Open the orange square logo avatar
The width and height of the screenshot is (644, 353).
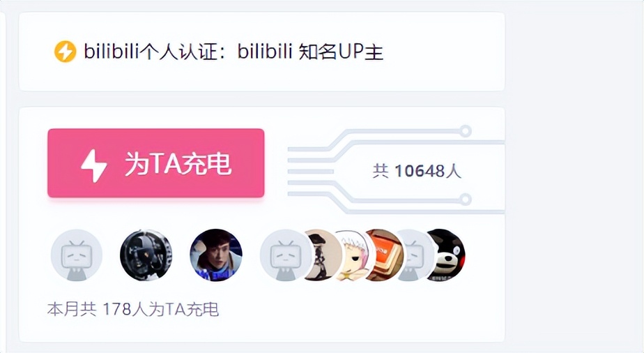click(x=383, y=255)
